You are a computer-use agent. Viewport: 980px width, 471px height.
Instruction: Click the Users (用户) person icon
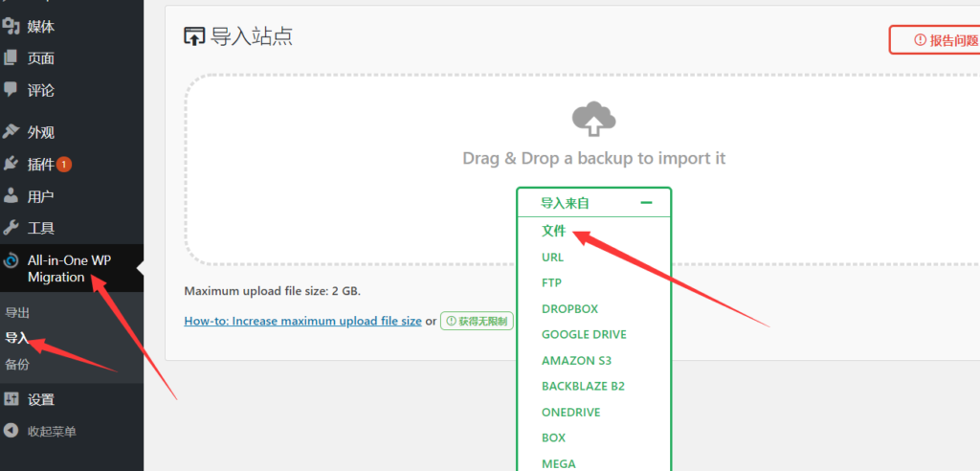11,196
